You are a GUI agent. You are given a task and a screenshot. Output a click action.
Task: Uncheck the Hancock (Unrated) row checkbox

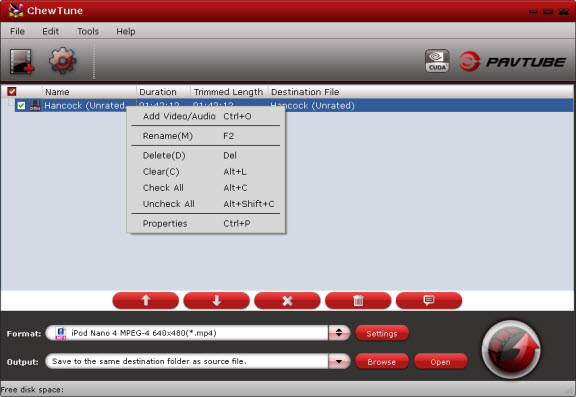(x=21, y=106)
